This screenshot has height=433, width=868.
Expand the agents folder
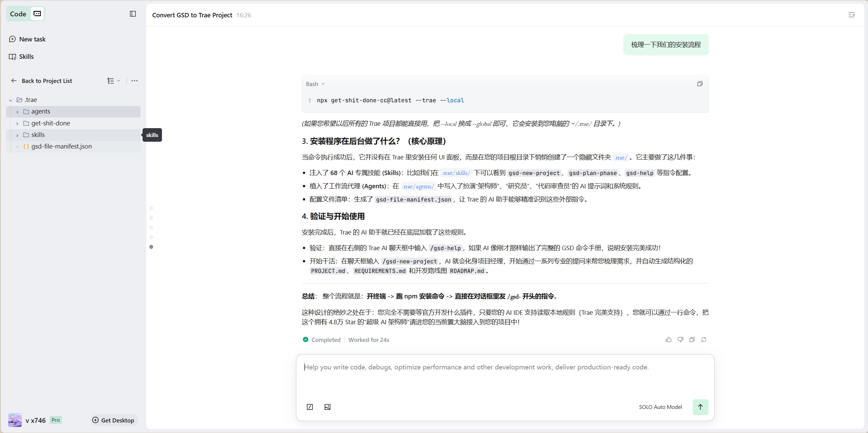[17, 112]
